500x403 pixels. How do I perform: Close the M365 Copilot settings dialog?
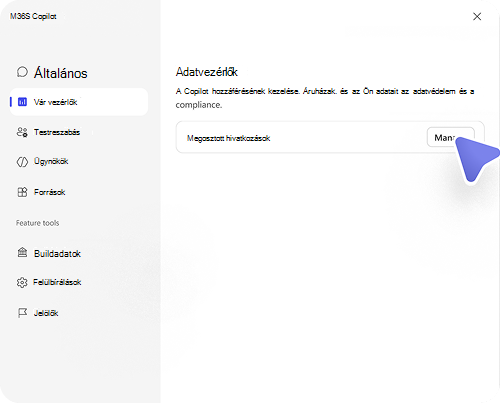point(477,16)
